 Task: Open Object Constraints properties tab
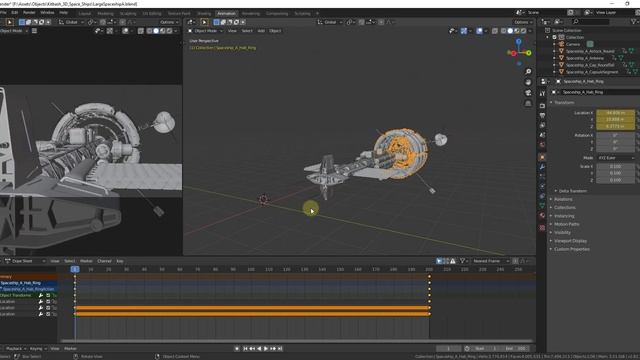point(542,196)
